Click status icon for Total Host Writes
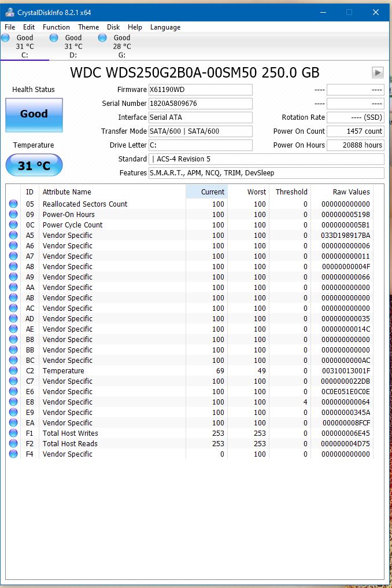Image resolution: width=392 pixels, height=588 pixels. (x=13, y=433)
